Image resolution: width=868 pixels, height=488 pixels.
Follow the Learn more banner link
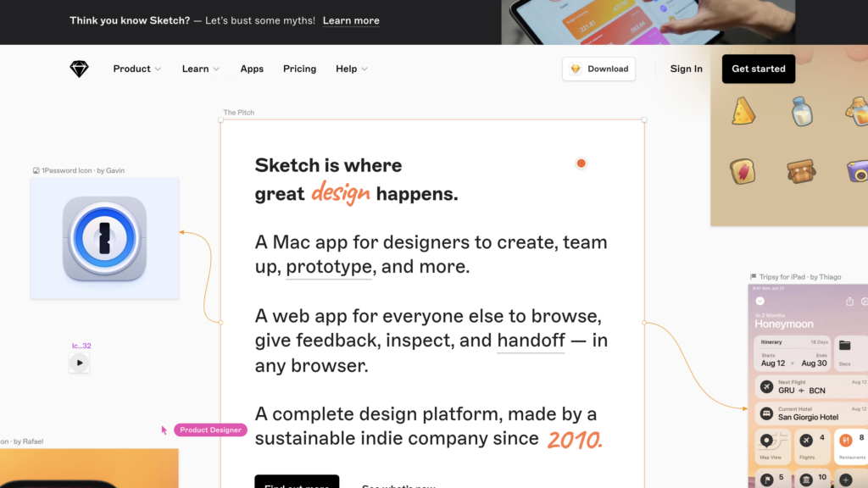point(351,20)
